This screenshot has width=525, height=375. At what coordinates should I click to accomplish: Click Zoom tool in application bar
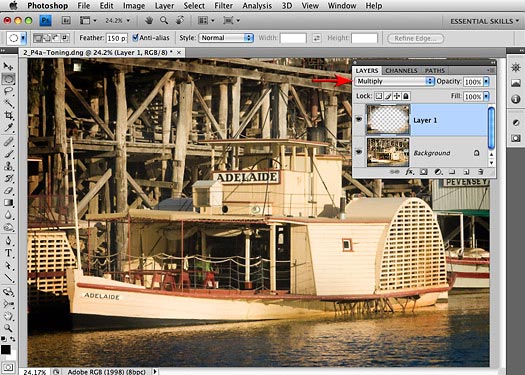[x=164, y=21]
